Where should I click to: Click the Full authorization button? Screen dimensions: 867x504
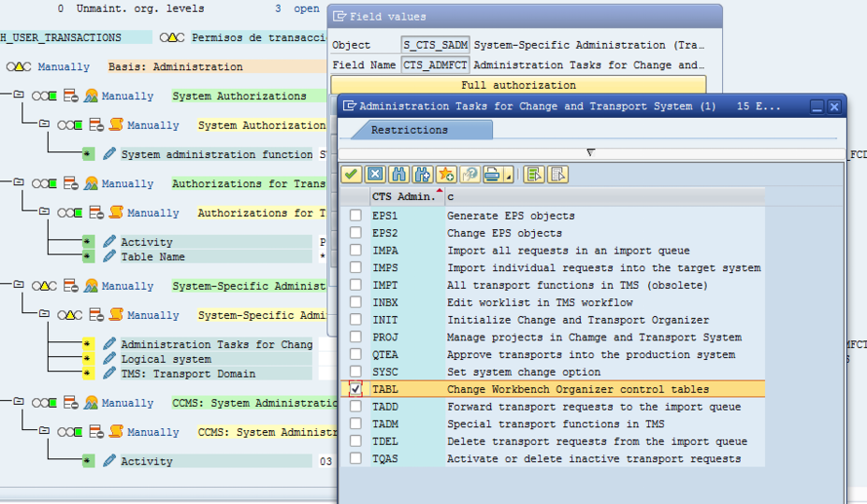point(519,84)
